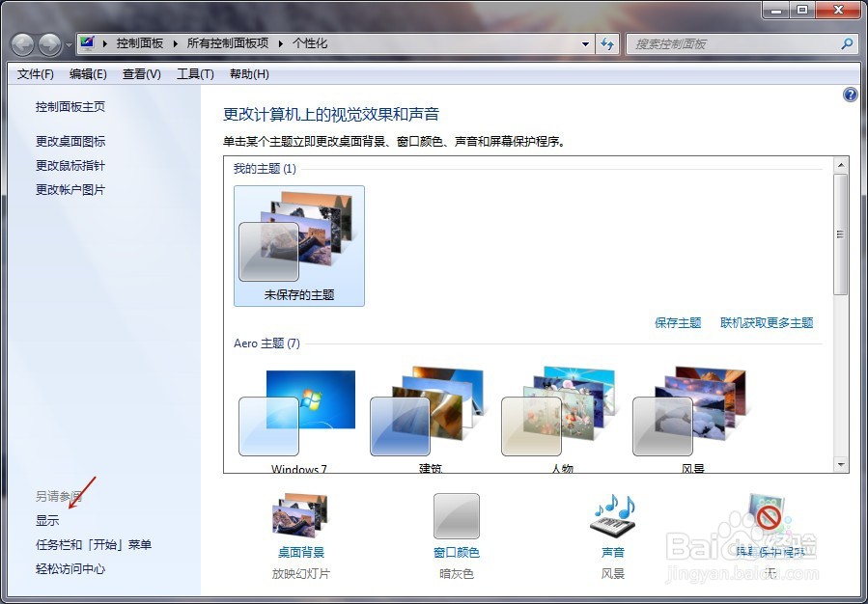
Task: Click the back navigation arrow button
Action: [x=21, y=43]
